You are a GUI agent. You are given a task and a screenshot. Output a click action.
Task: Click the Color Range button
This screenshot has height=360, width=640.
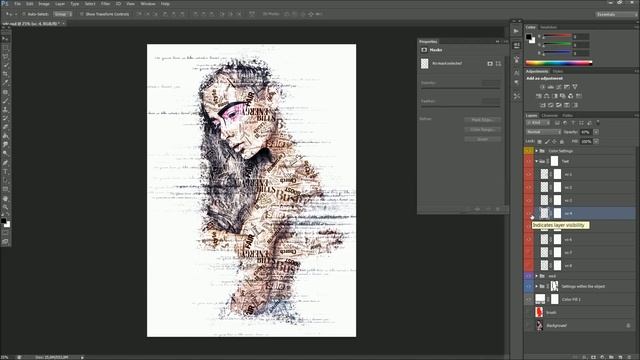tap(482, 129)
